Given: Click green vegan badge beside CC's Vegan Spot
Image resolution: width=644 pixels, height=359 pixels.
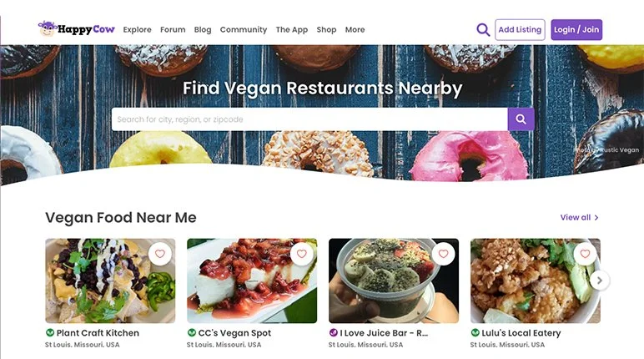Looking at the screenshot, I should 191,332.
